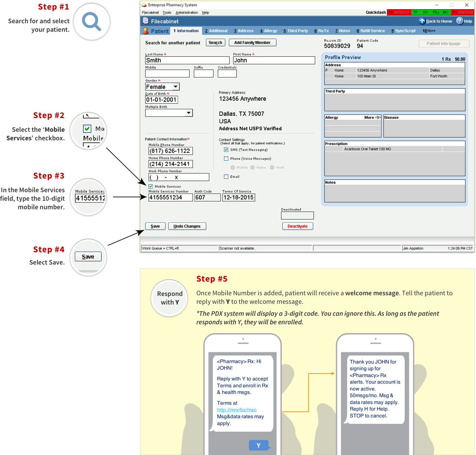Click the Credentials input field
The width and height of the screenshot is (476, 455).
click(227, 73)
